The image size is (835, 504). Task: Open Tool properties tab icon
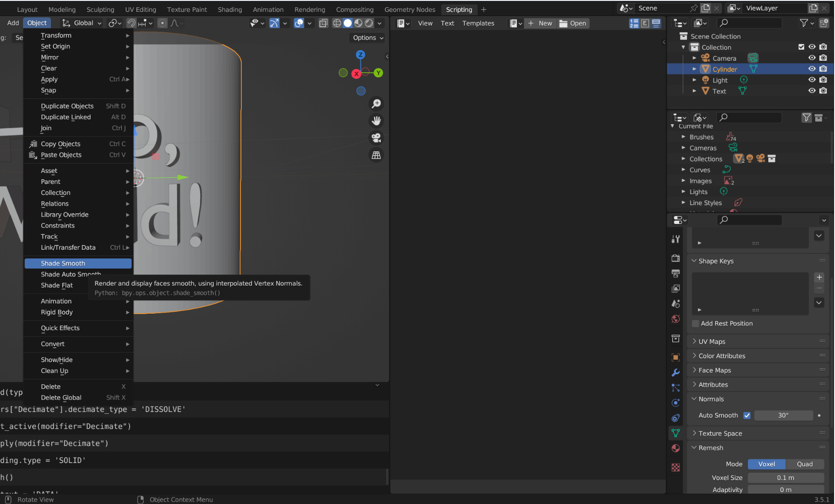(x=675, y=239)
